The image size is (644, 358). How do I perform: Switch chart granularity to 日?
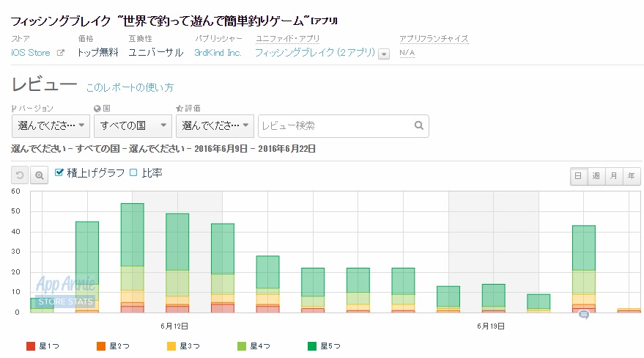(578, 176)
